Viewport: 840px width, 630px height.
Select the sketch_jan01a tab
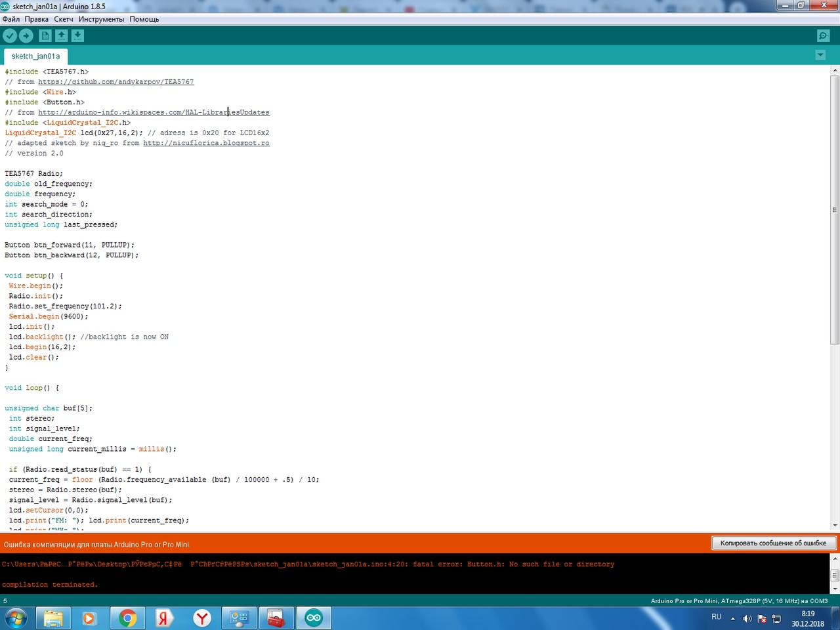[x=35, y=56]
